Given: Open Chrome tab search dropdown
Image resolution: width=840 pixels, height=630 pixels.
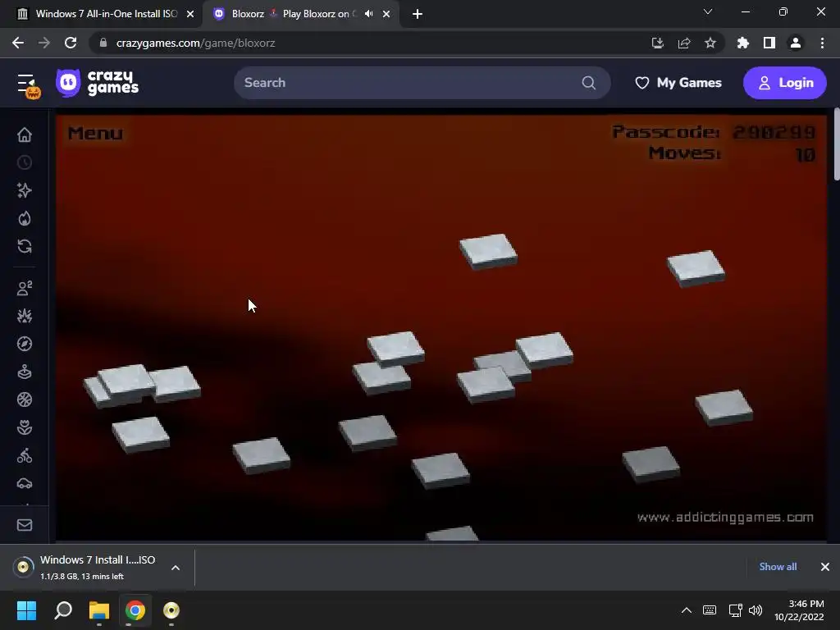Looking at the screenshot, I should [708, 11].
